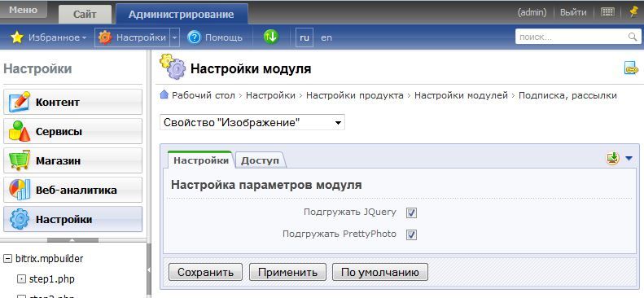Screen dimensions: 644x298
Task: Click the pushpin icon to pin panel
Action: point(633,12)
